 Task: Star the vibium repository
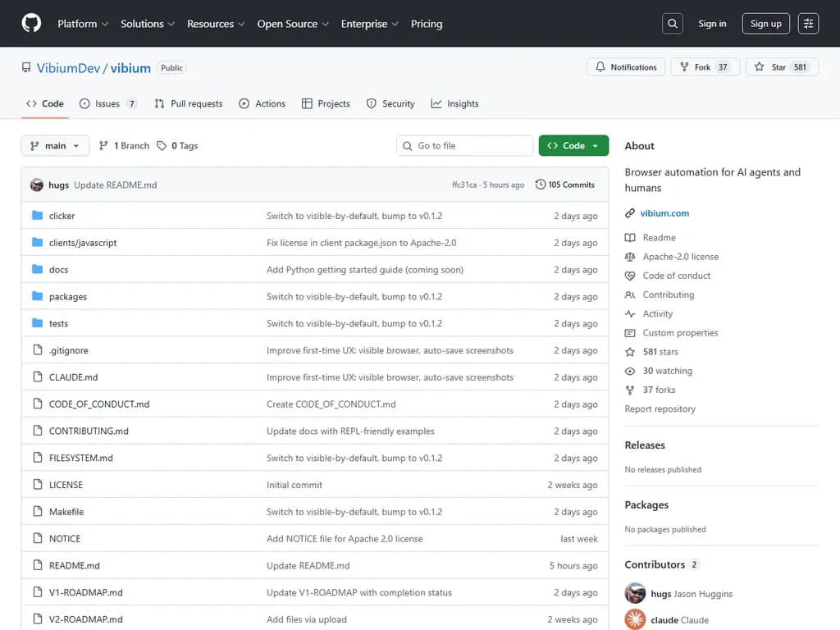[775, 66]
